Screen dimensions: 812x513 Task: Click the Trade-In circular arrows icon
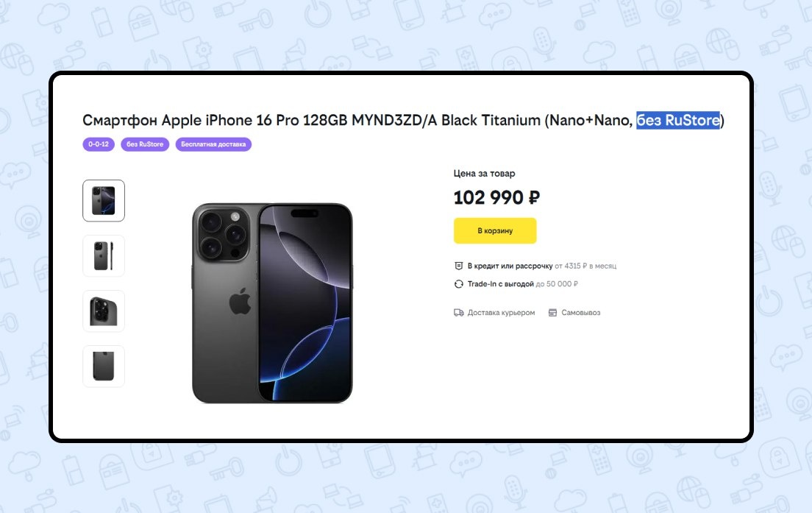(458, 284)
